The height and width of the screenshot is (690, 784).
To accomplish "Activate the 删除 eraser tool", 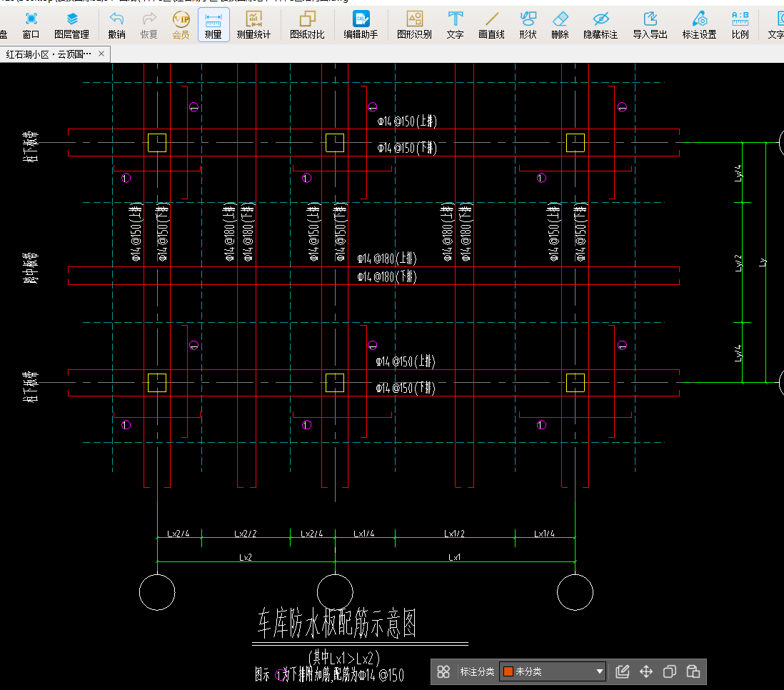I will click(560, 26).
